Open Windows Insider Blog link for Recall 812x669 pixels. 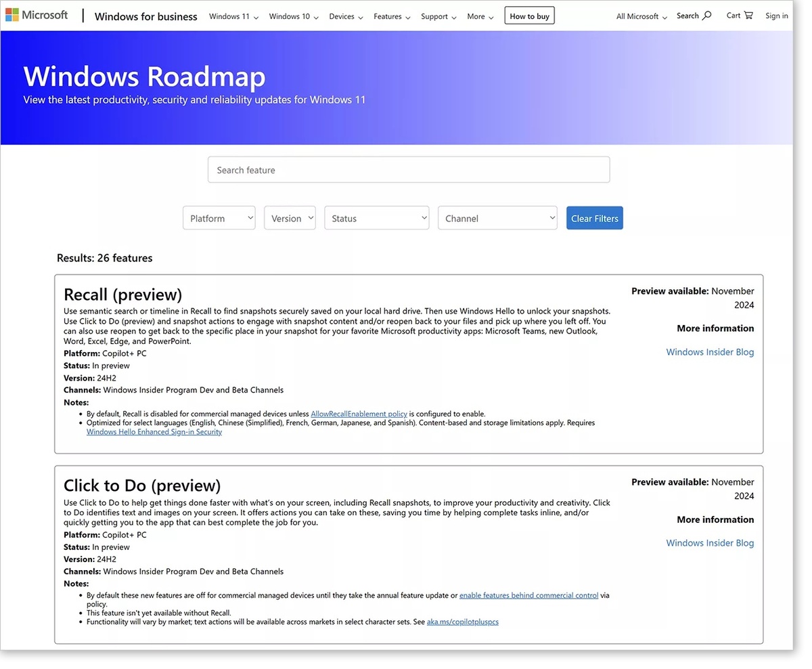pos(710,352)
